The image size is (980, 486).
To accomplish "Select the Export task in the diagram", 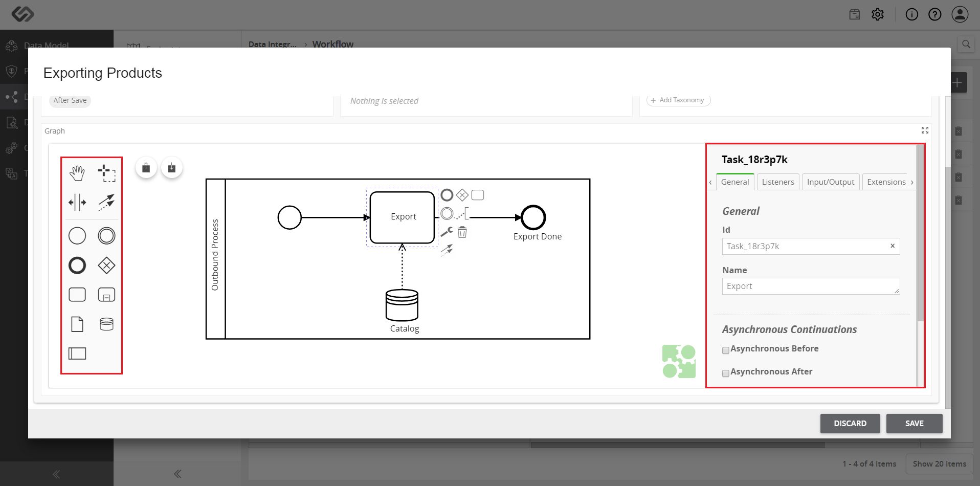I will coord(403,217).
